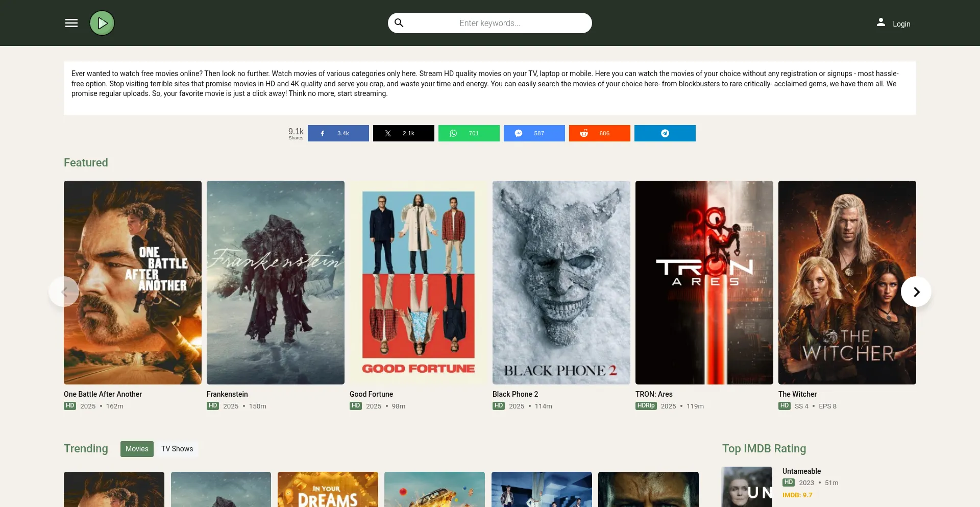Screen dimensions: 980x507
Task: Click inside the Enter keywords search field
Action: tap(510, 23)
